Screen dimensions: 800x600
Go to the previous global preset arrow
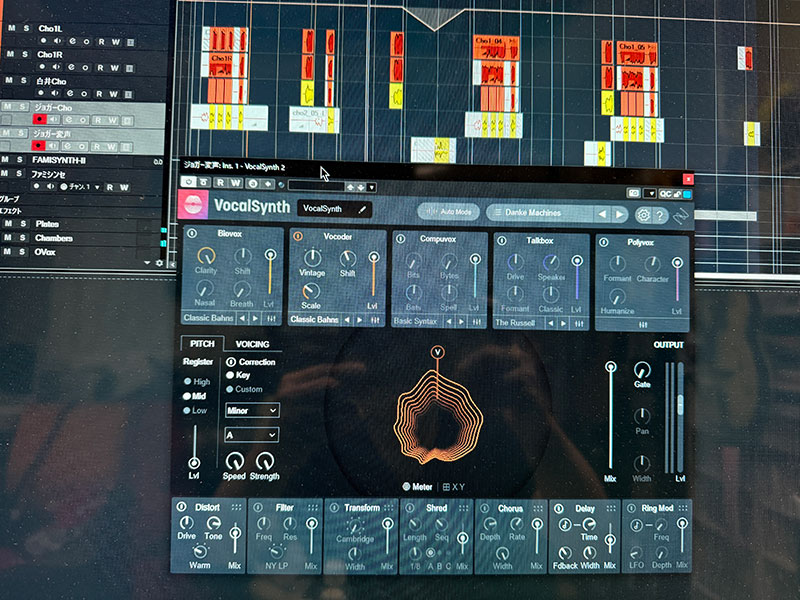[603, 214]
